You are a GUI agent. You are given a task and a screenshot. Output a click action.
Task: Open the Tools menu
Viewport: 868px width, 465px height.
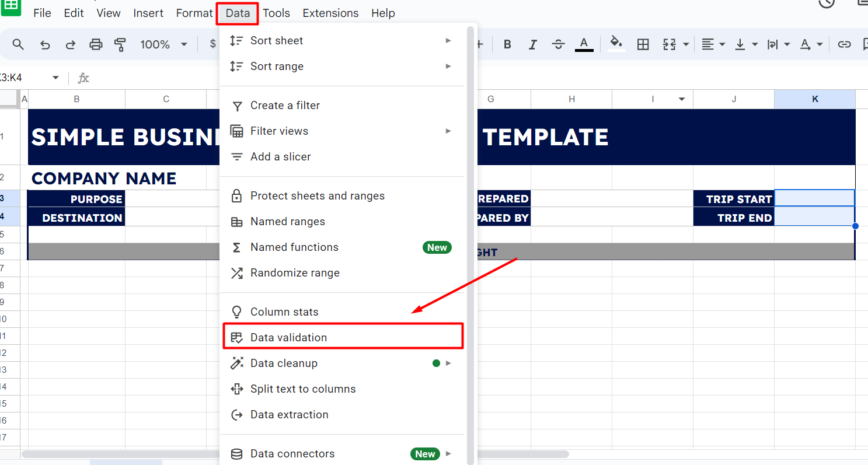277,13
